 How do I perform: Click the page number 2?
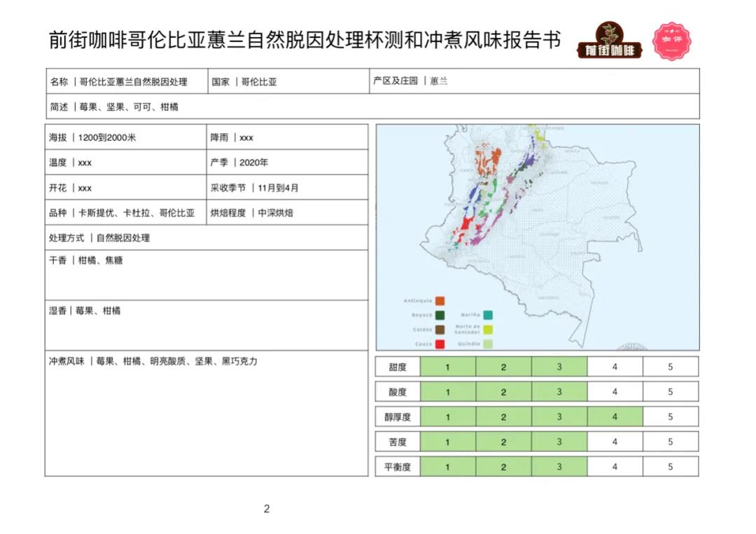[x=267, y=509]
